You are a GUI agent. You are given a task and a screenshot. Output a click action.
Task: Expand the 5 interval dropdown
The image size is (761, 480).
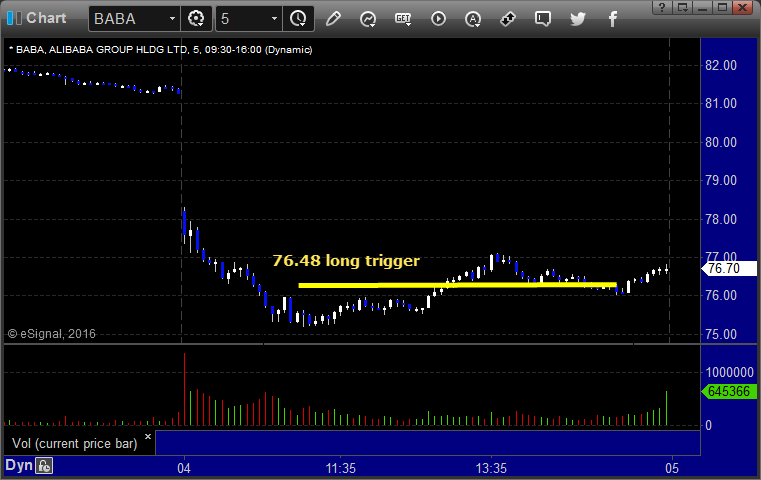(274, 19)
